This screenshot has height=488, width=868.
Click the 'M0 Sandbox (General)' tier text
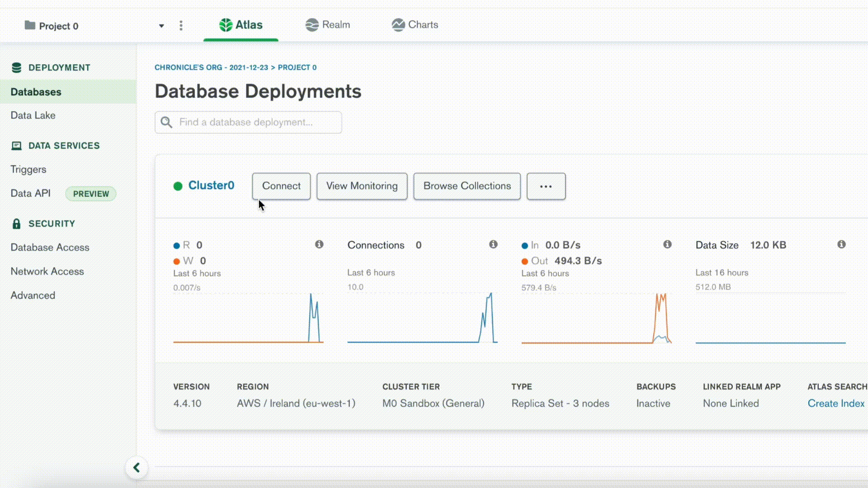click(x=433, y=404)
